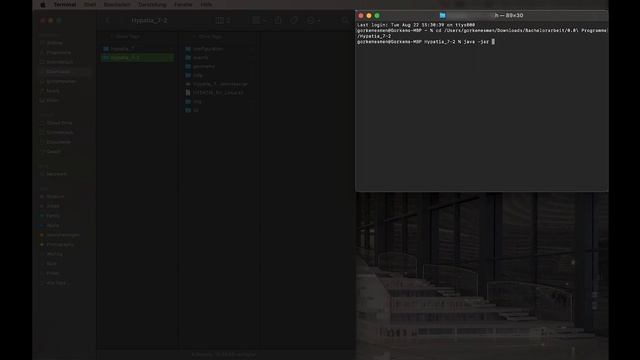Select Netzwerk in the Finder sidebar
Image resolution: width=640 pixels, height=360 pixels.
coord(53,174)
